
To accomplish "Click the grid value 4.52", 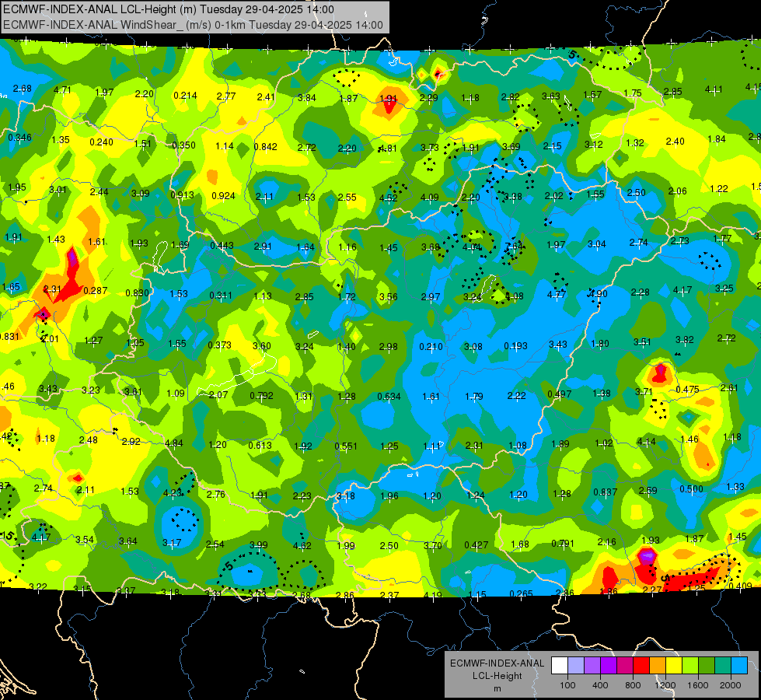I will click(388, 198).
